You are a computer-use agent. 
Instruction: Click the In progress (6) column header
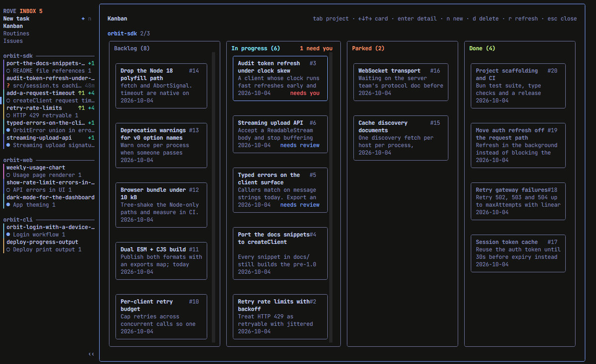256,48
